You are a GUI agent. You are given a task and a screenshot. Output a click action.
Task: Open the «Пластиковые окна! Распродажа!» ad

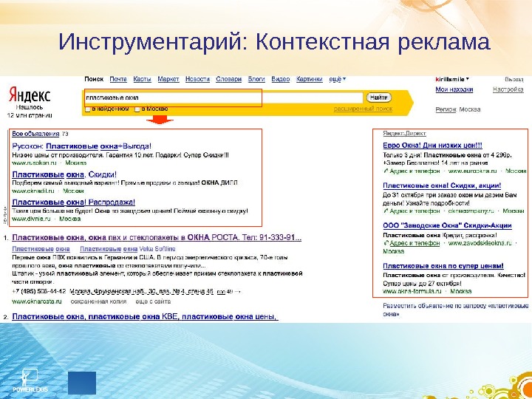73,202
